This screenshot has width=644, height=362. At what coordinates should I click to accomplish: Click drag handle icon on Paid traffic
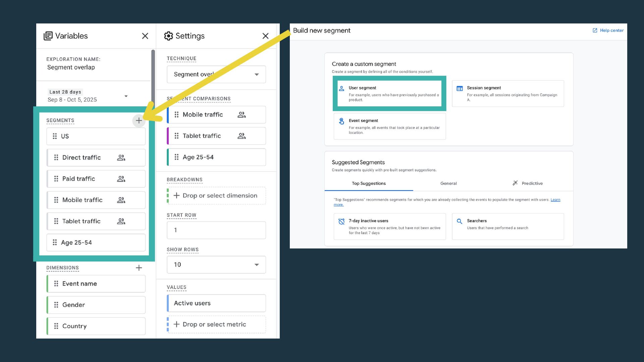[x=56, y=179]
